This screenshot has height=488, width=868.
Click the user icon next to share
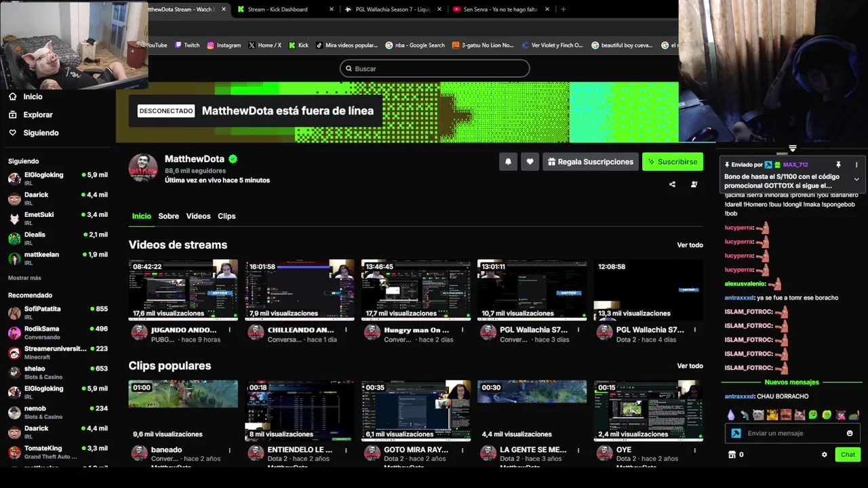694,184
